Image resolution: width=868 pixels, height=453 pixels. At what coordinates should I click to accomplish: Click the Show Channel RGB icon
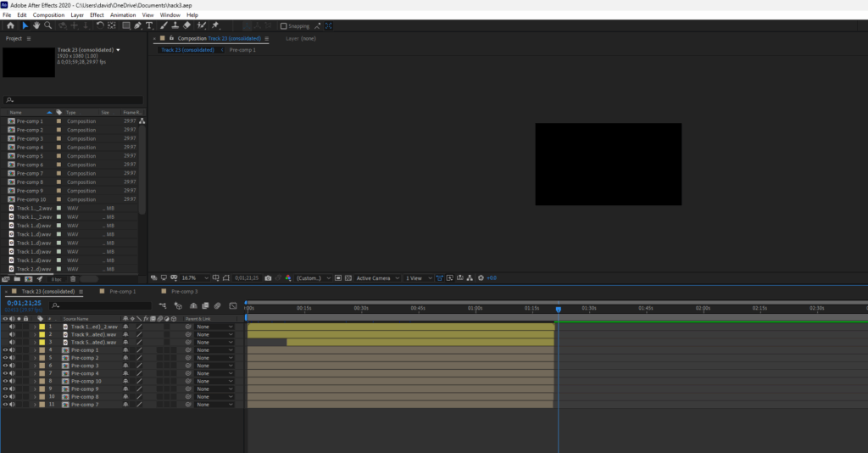tap(288, 278)
